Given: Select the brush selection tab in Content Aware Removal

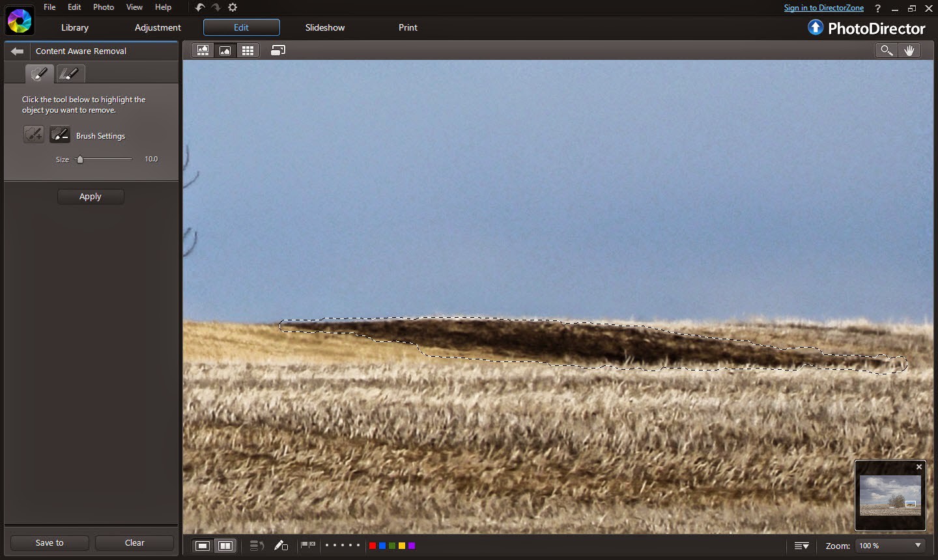Looking at the screenshot, I should pyautogui.click(x=39, y=74).
